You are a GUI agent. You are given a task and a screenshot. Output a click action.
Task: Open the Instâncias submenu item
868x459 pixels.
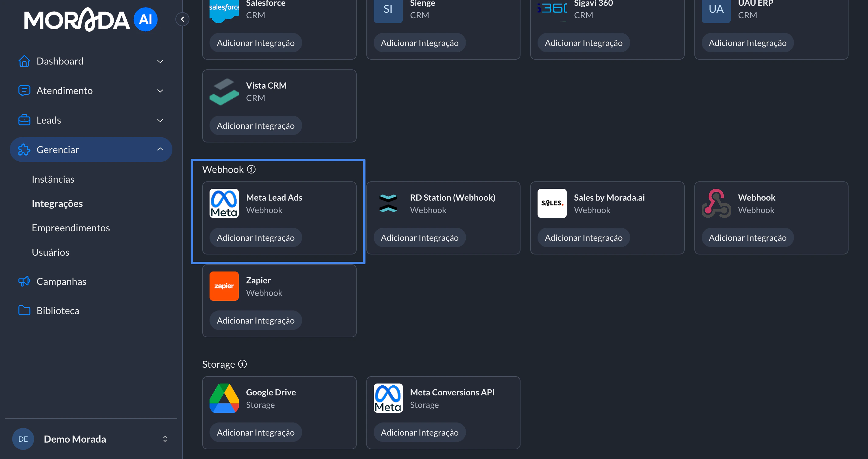[x=53, y=179]
